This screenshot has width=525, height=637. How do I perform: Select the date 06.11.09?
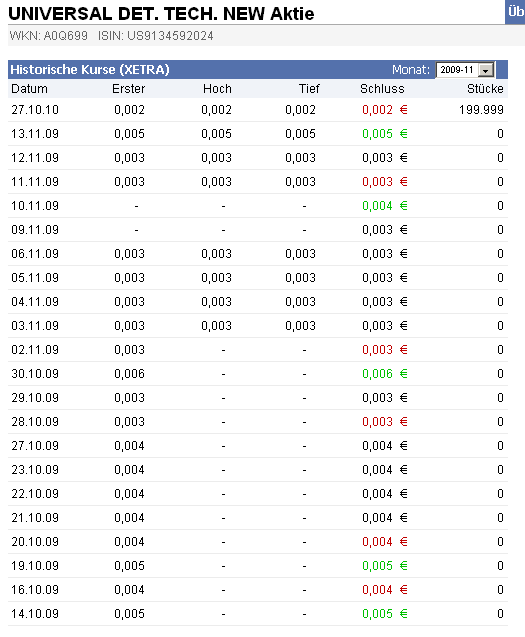tap(35, 254)
